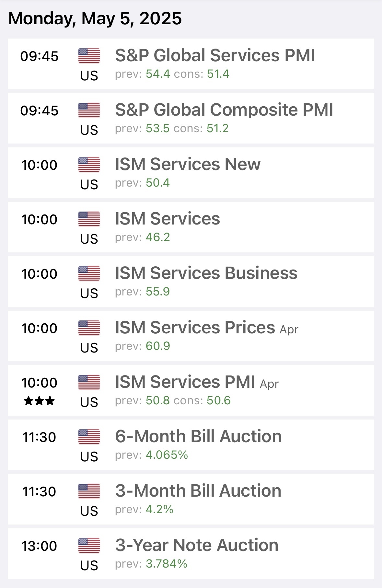Tap the flag icon beside 3-Year Note Auction
This screenshot has height=588, width=382.
click(89, 546)
